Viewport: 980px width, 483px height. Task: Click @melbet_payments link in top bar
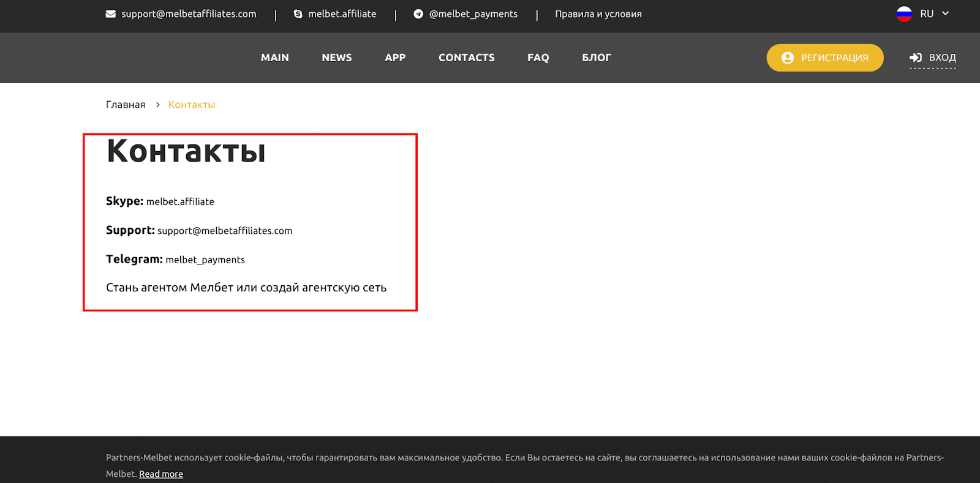tap(473, 14)
